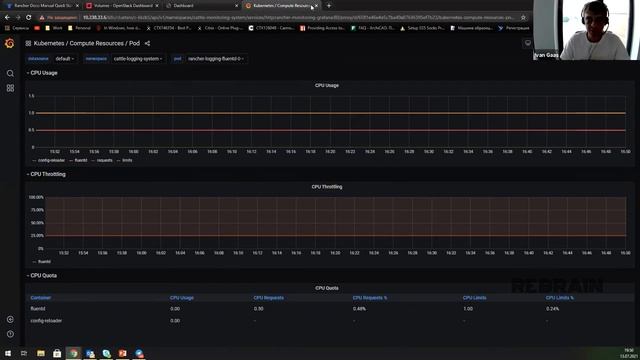
Task: Open the Windows Start menu
Action: click(8, 353)
